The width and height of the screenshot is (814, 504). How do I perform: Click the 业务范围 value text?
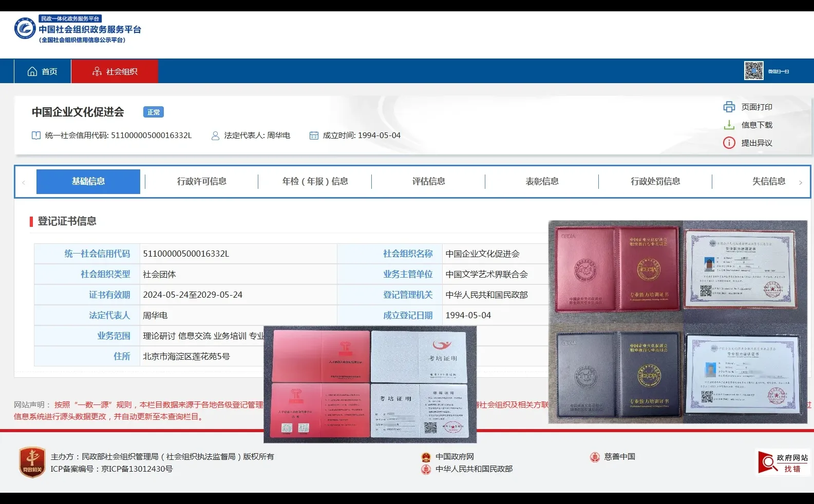pos(203,336)
